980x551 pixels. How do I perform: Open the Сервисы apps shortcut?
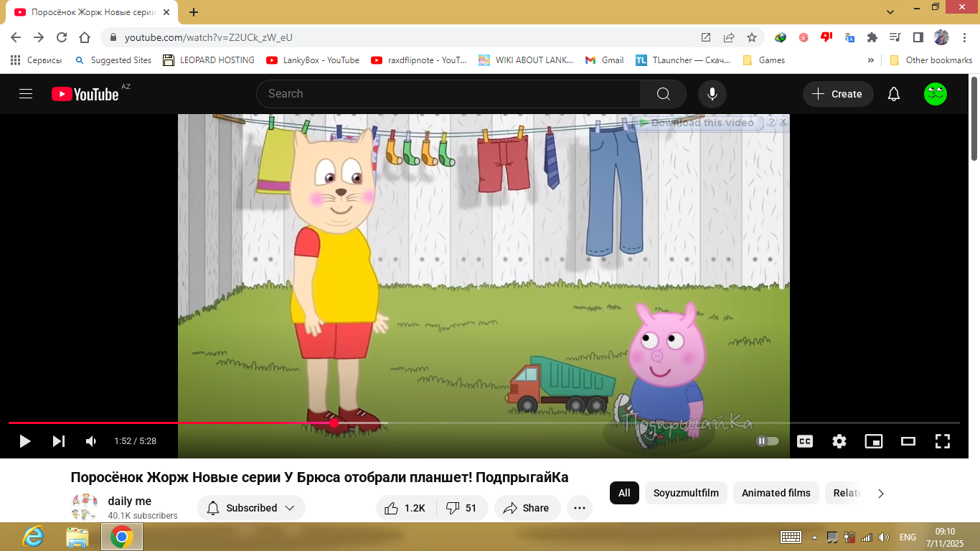pyautogui.click(x=36, y=60)
